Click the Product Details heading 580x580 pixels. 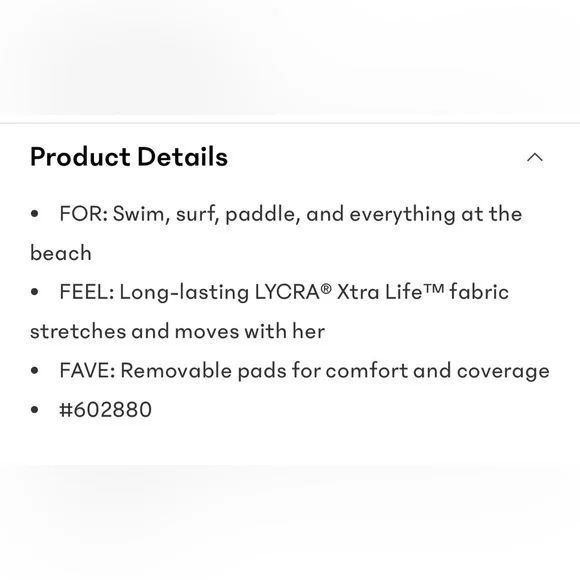[129, 157]
